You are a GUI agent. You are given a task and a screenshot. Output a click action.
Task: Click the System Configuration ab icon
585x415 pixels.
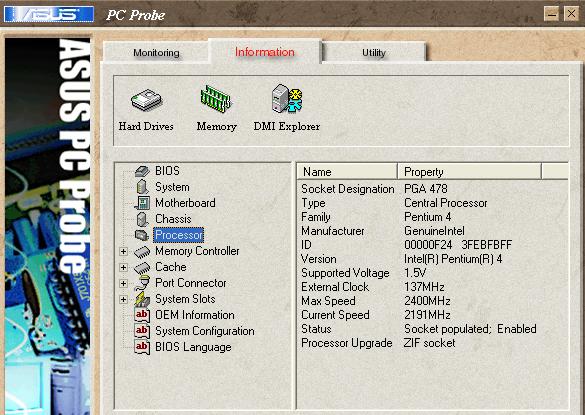pos(142,331)
